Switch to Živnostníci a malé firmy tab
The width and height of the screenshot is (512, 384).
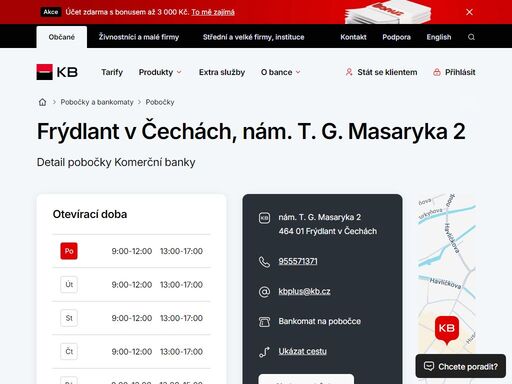(x=139, y=37)
